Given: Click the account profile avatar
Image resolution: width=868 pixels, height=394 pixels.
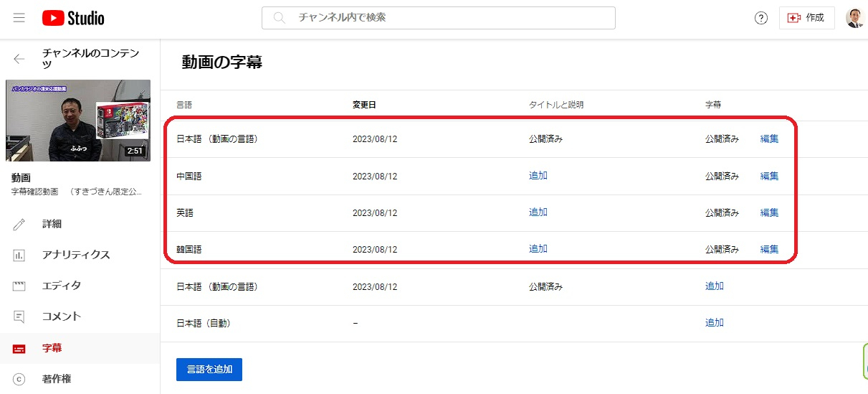Looking at the screenshot, I should tap(854, 18).
